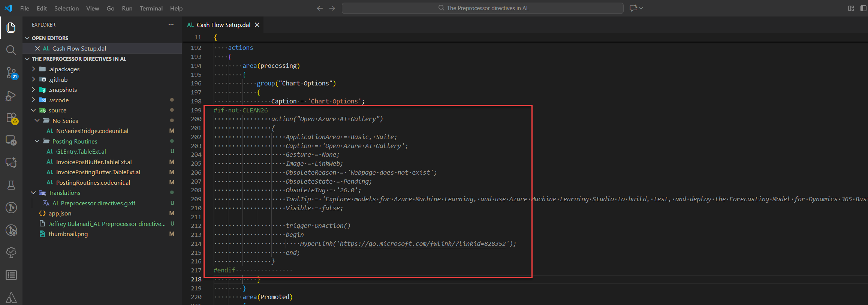Open the Explorer view icon
This screenshot has width=868, height=305.
click(x=11, y=27)
